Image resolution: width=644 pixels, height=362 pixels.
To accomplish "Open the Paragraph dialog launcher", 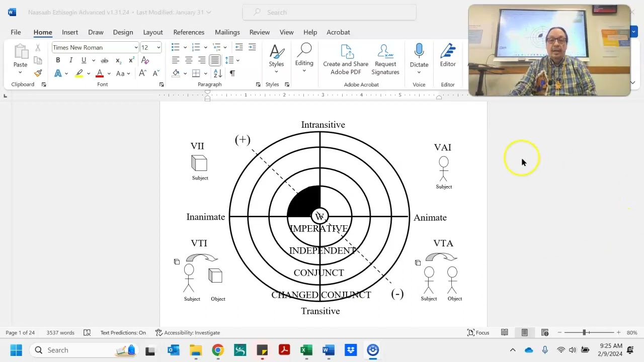I will 258,84.
